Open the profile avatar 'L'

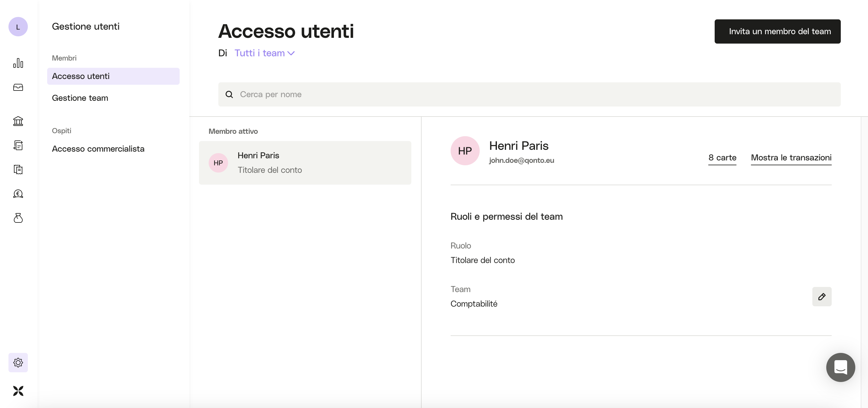18,27
